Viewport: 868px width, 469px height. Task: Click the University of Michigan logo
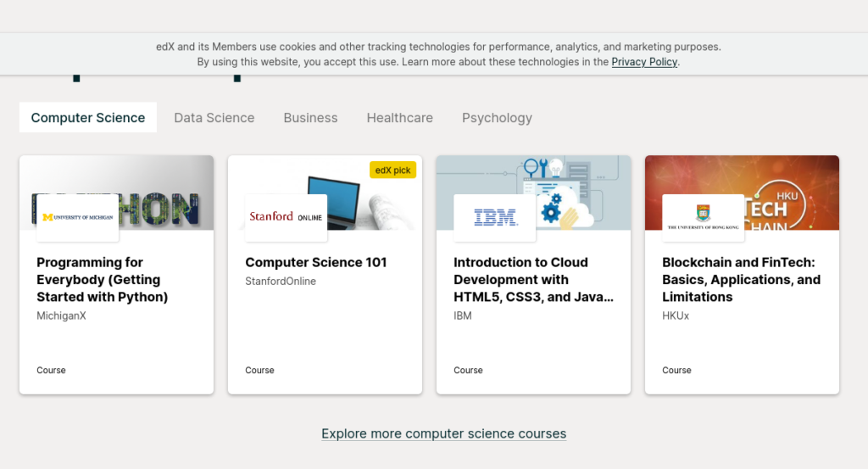point(77,218)
